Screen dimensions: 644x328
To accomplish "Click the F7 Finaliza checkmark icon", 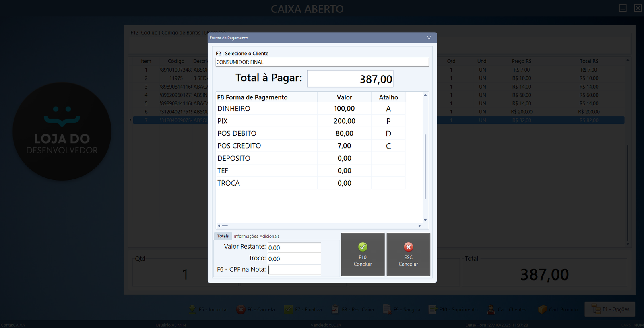I will [288, 309].
